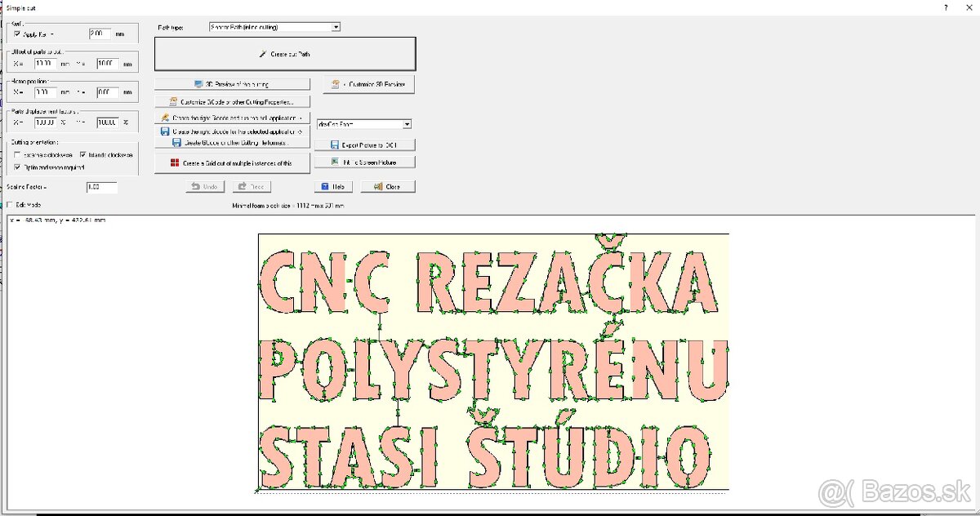The width and height of the screenshot is (980, 516).
Task: Click the Undo arrow icon
Action: (x=195, y=186)
